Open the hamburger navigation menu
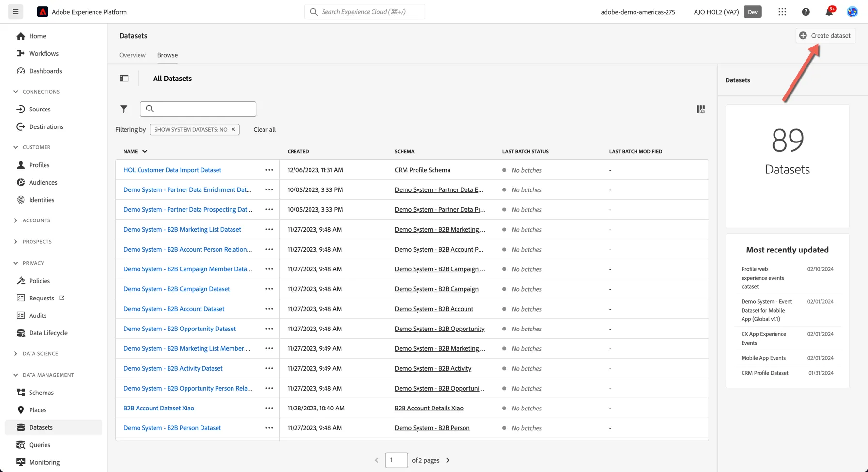 15,12
